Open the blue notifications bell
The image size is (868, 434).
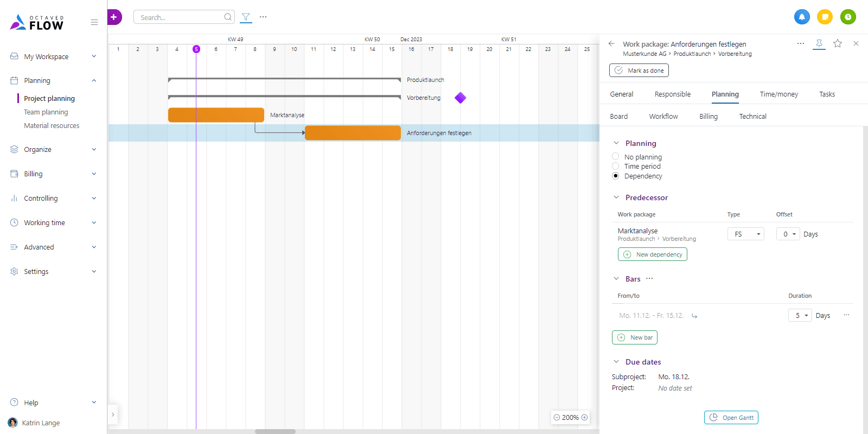802,17
